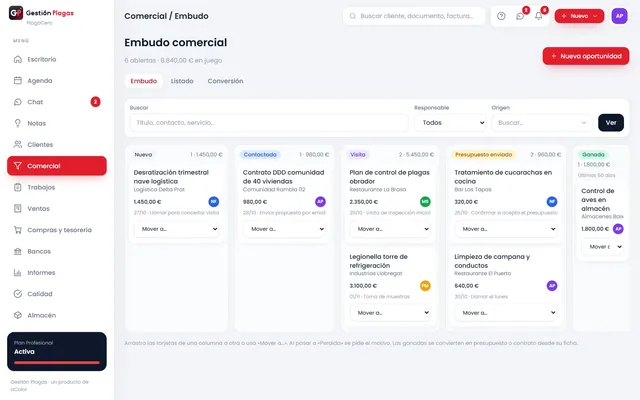Open Notas with the lightbulb icon
This screenshot has height=400, width=640.
click(x=57, y=123)
